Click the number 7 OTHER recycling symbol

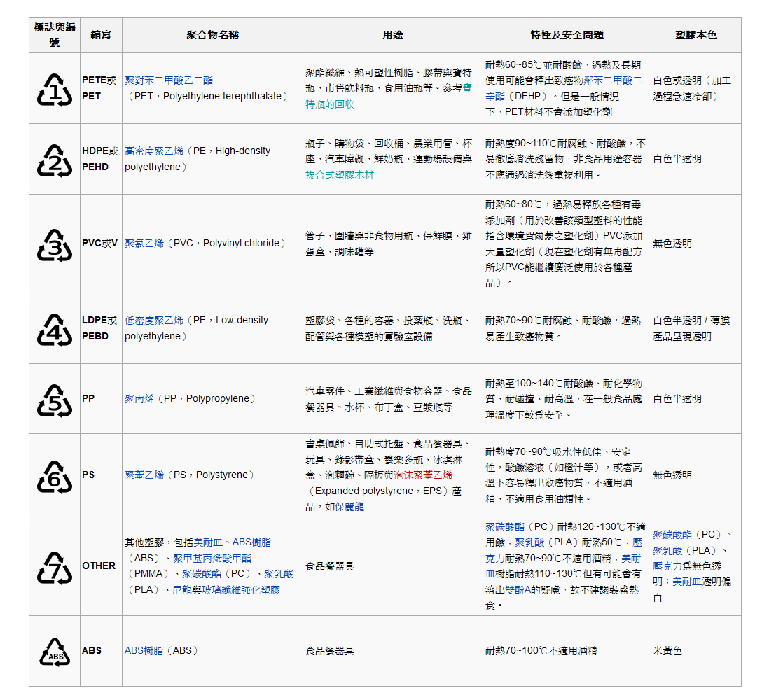click(55, 566)
